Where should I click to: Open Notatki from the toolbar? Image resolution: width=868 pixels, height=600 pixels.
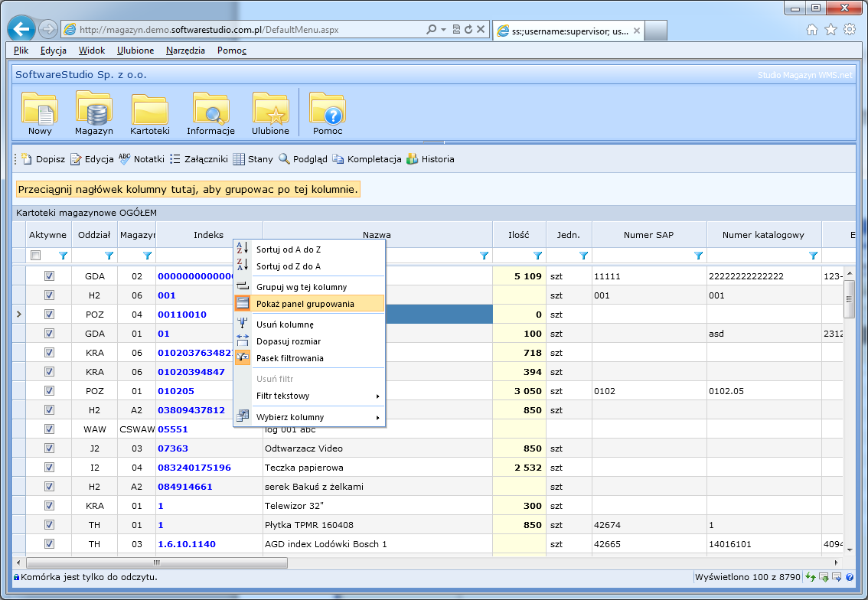tap(142, 159)
